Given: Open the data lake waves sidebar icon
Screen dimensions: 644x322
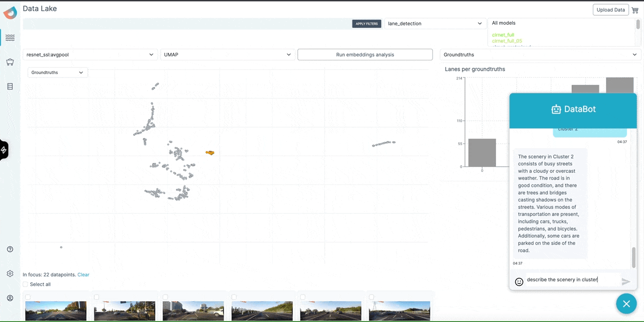Looking at the screenshot, I should 10,38.
